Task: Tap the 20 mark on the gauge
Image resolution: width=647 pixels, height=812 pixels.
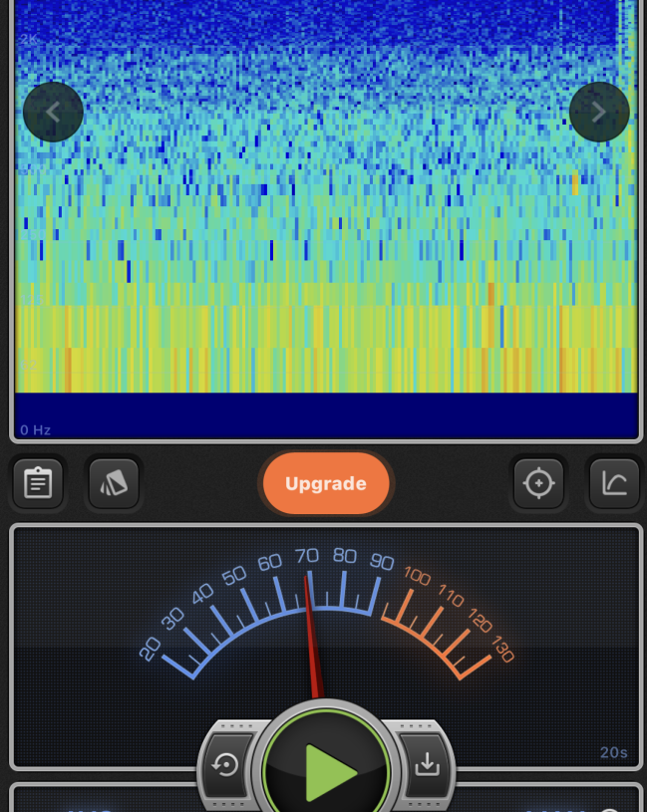Action: coord(150,650)
